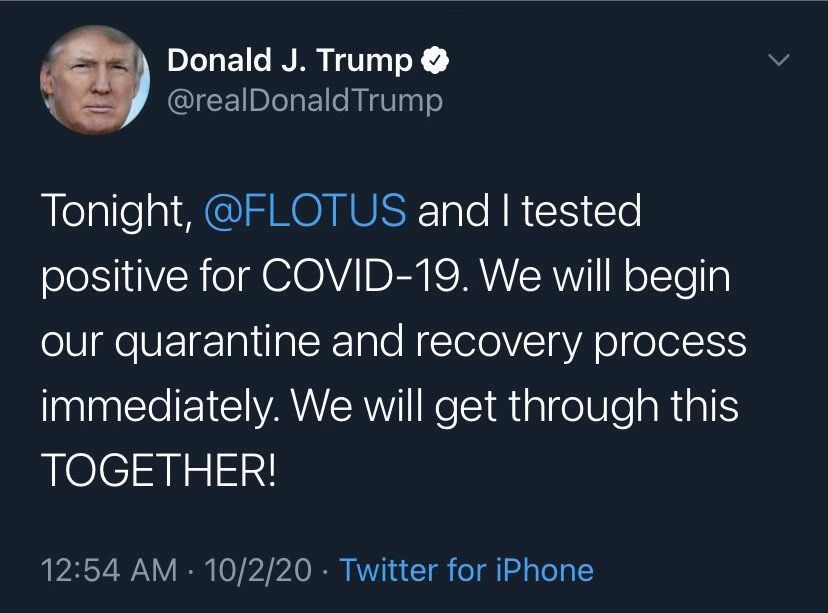Click the word "process" in the tweet

pyautogui.click(x=682, y=343)
